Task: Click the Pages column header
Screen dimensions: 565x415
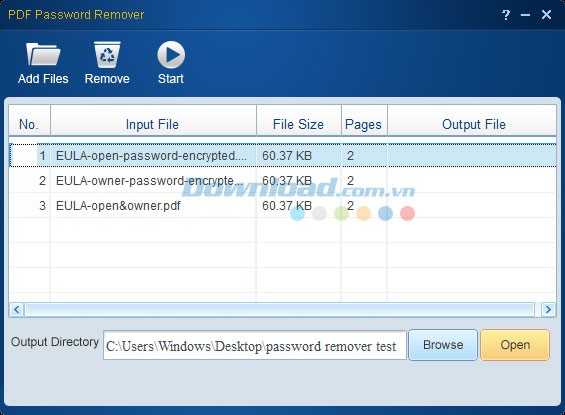Action: [x=364, y=121]
